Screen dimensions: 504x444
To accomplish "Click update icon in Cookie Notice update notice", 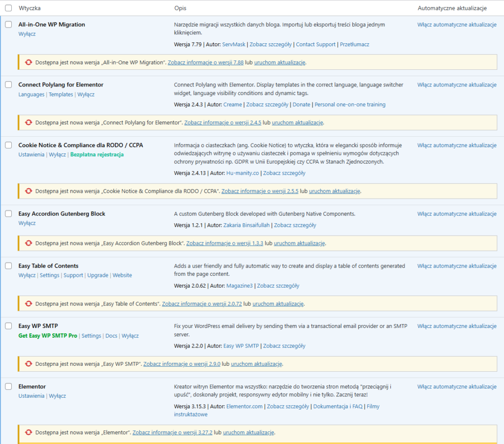I will [29, 191].
